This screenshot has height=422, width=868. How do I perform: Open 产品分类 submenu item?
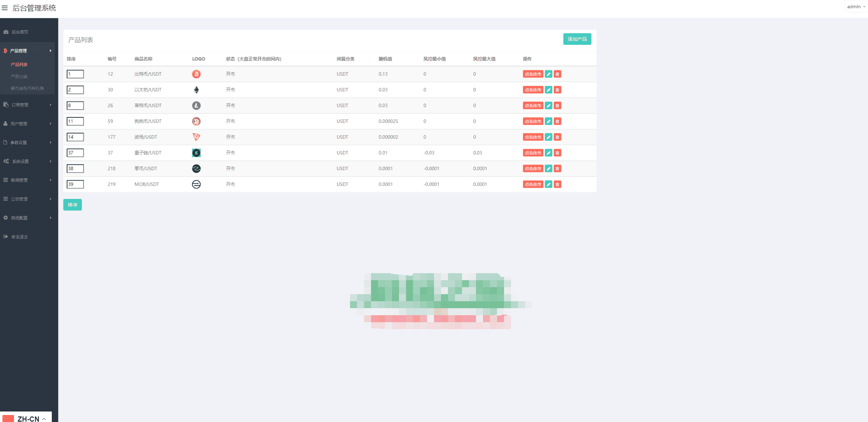pyautogui.click(x=19, y=76)
